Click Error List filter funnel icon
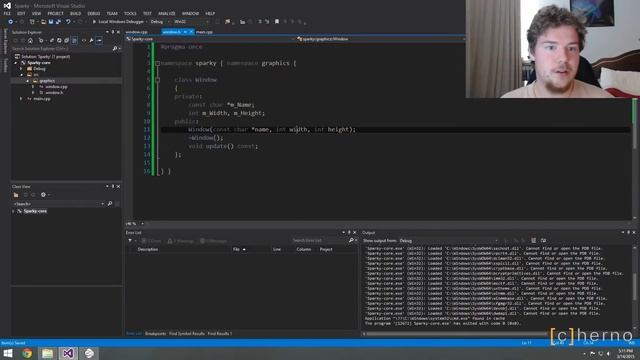Screen dimensions: 640x360 click(130, 241)
